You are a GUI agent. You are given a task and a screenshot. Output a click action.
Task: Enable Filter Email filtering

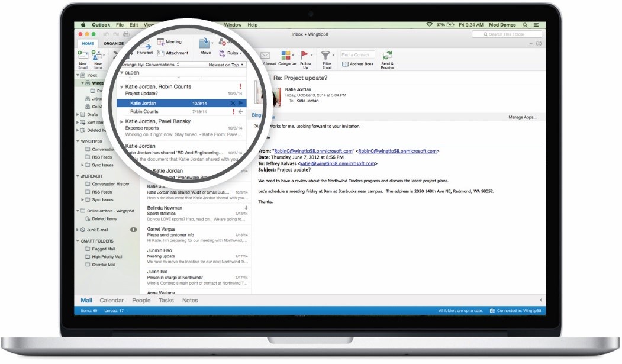click(325, 55)
